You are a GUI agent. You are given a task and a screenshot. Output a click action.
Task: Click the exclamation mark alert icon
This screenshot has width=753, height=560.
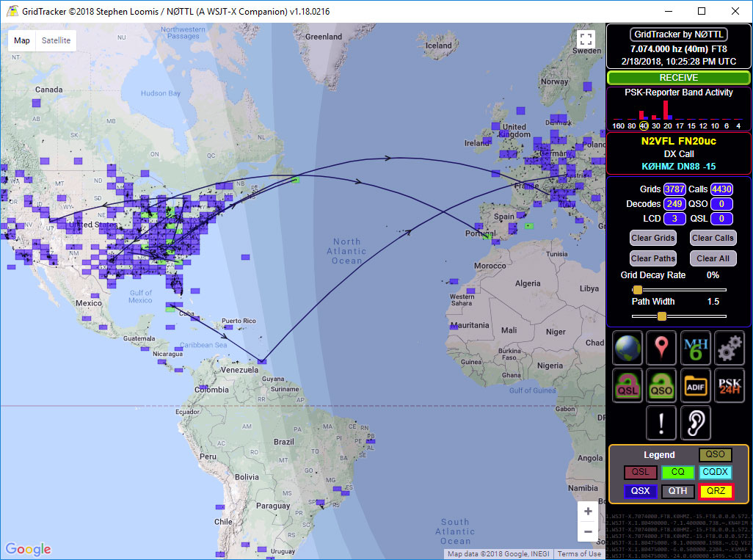[661, 423]
